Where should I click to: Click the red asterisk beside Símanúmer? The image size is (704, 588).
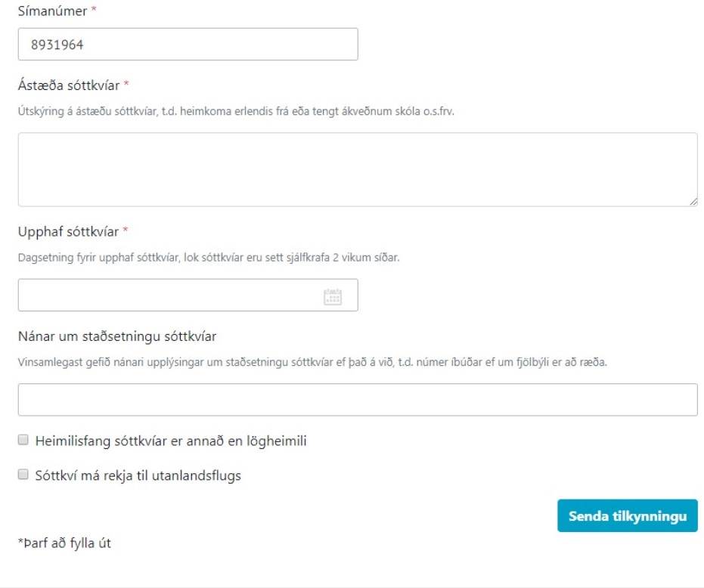click(x=94, y=9)
